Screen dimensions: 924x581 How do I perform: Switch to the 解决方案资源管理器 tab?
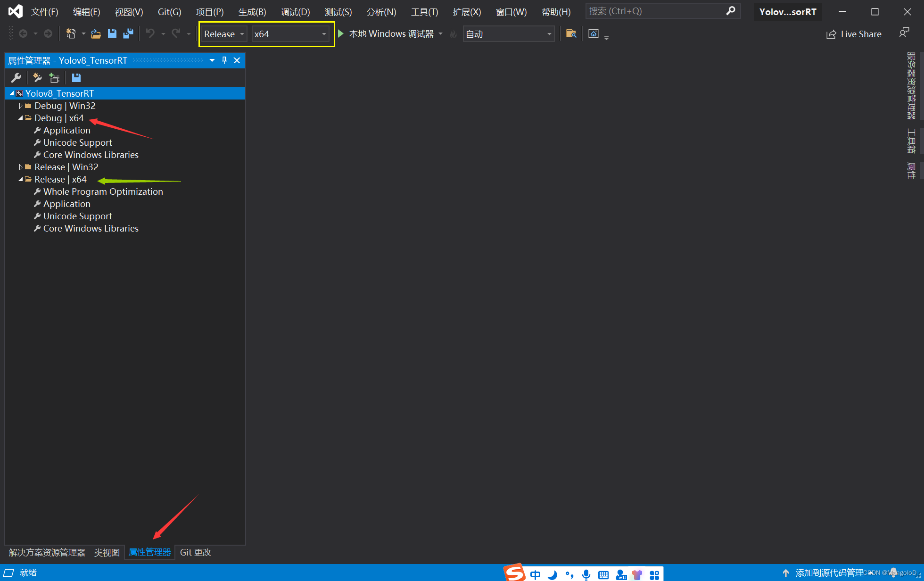click(x=47, y=552)
